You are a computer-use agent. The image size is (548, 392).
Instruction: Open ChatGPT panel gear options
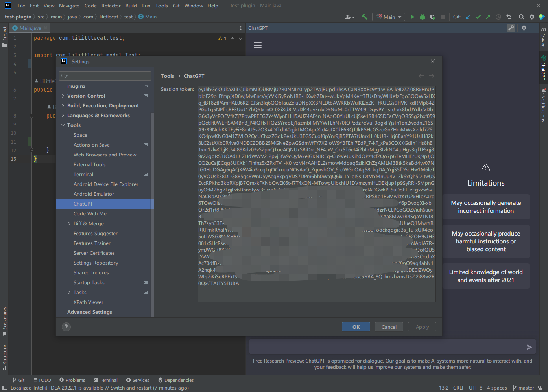coord(524,28)
